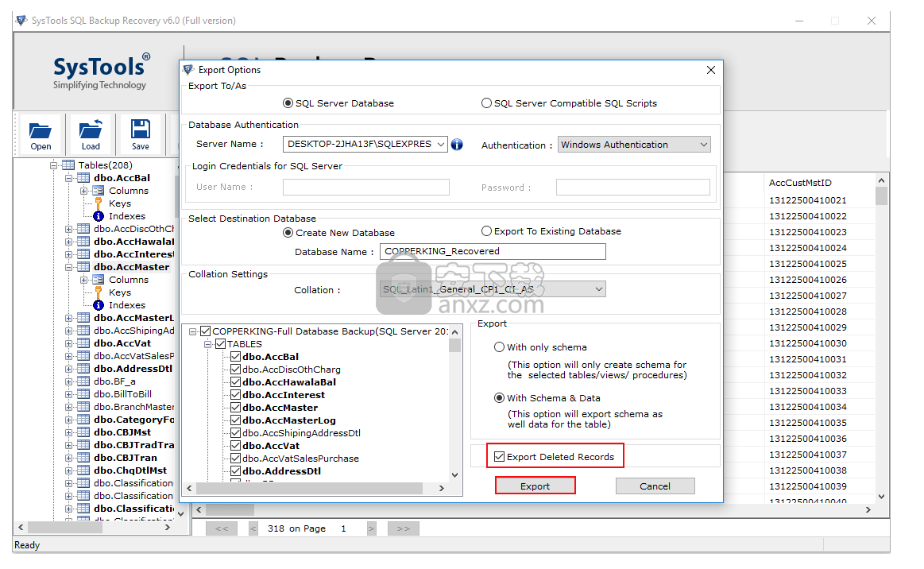Collapse the Tables(208) tree node

(53, 165)
